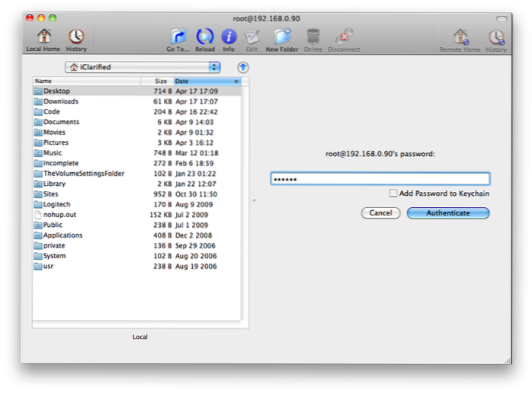The height and width of the screenshot is (393, 532).
Task: Reload the file listing
Action: tap(204, 36)
